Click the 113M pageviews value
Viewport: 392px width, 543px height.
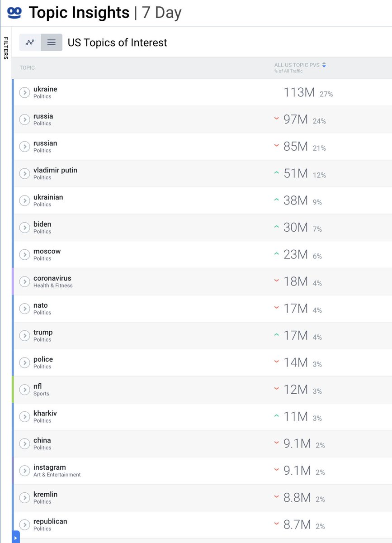pos(299,92)
